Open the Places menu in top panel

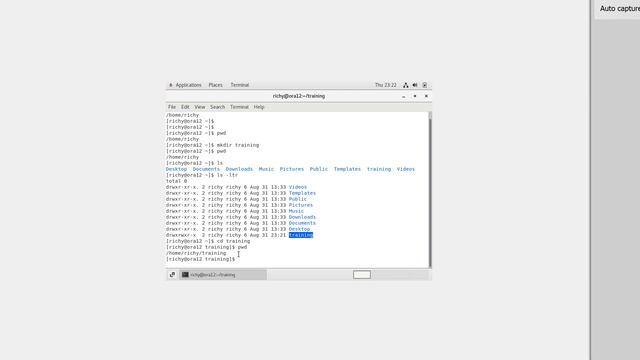(x=216, y=85)
